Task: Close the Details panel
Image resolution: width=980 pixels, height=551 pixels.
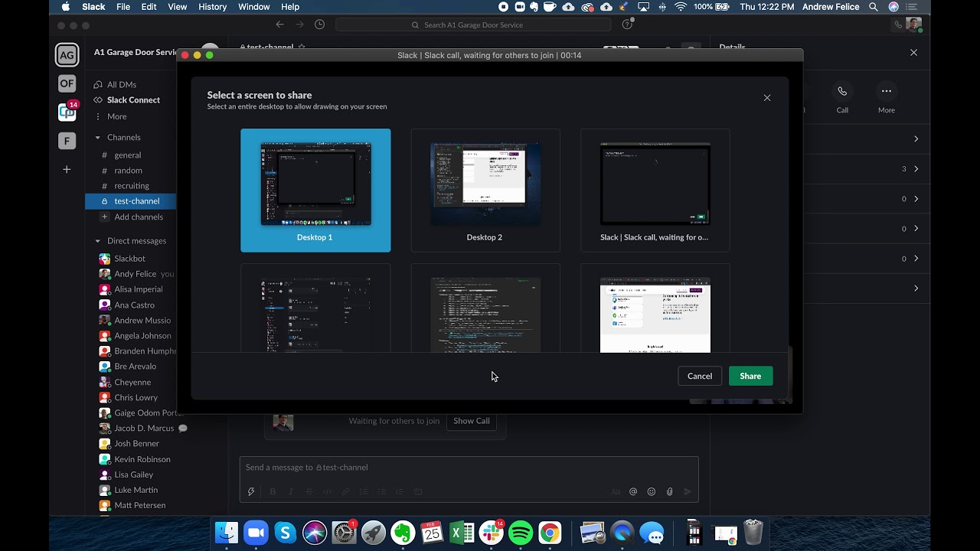Action: pos(913,53)
